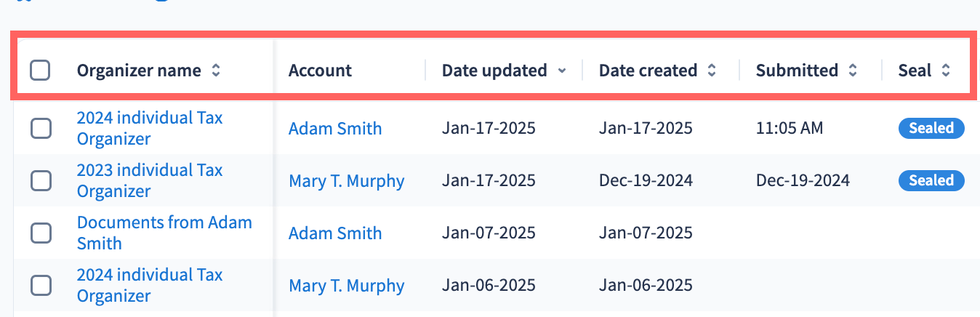
Task: Click the sort arrows beside Date created
Action: coord(712,71)
